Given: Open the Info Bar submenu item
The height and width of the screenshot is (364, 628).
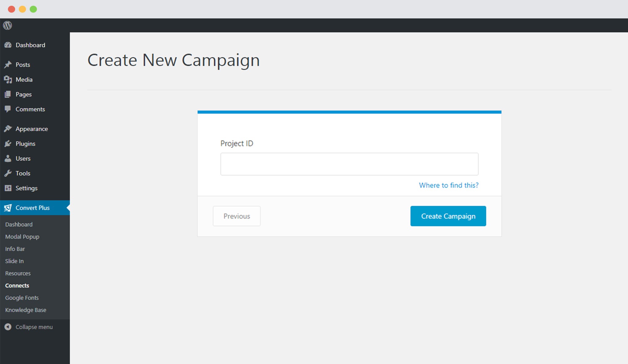Looking at the screenshot, I should tap(15, 249).
